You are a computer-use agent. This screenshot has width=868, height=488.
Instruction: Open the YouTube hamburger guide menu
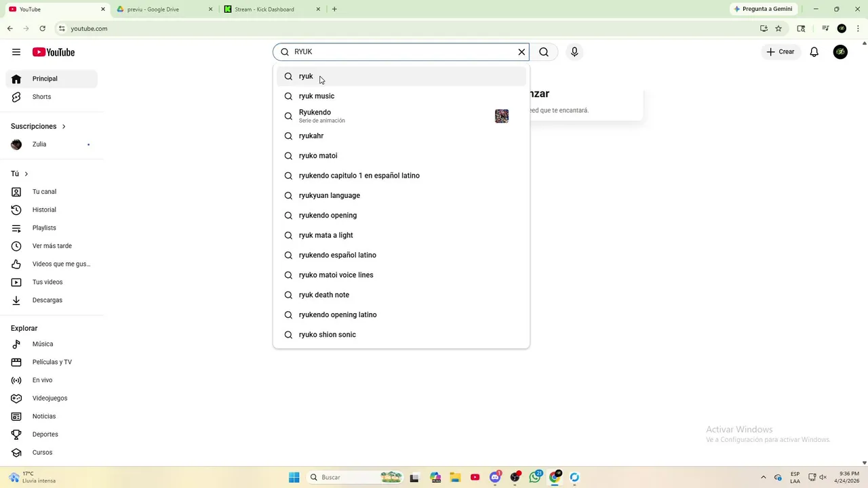click(16, 52)
